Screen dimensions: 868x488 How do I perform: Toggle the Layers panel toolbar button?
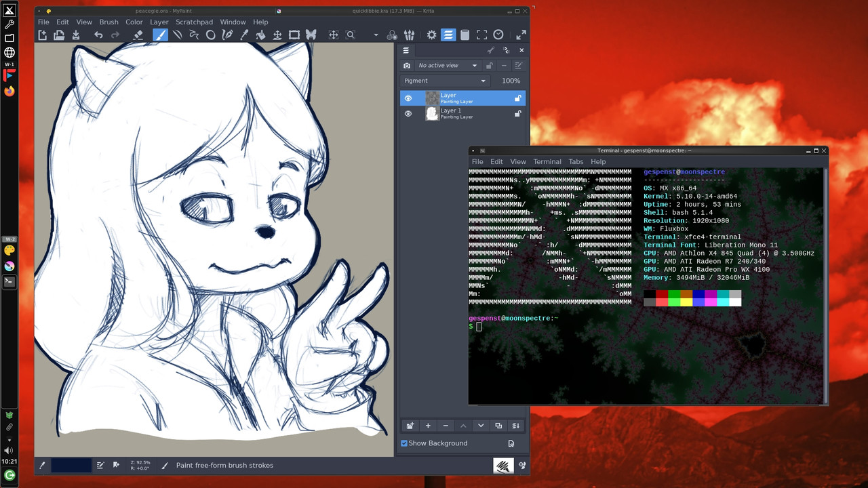[448, 35]
